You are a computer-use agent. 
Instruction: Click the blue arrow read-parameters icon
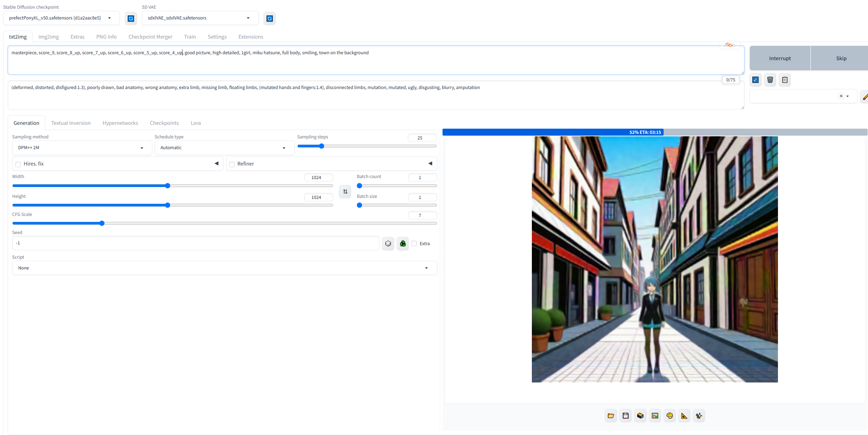[x=755, y=80]
